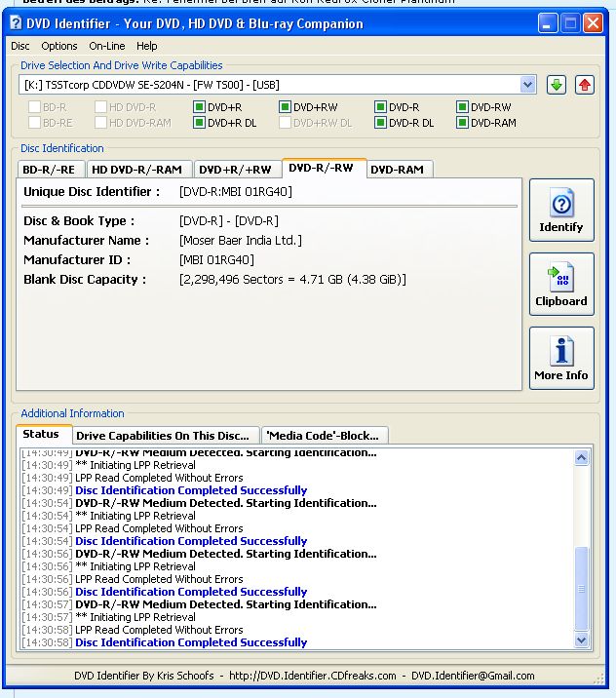This screenshot has height=698, width=616.
Task: Click the DVD.Identifier@Gmail.com email address
Action: tap(473, 676)
